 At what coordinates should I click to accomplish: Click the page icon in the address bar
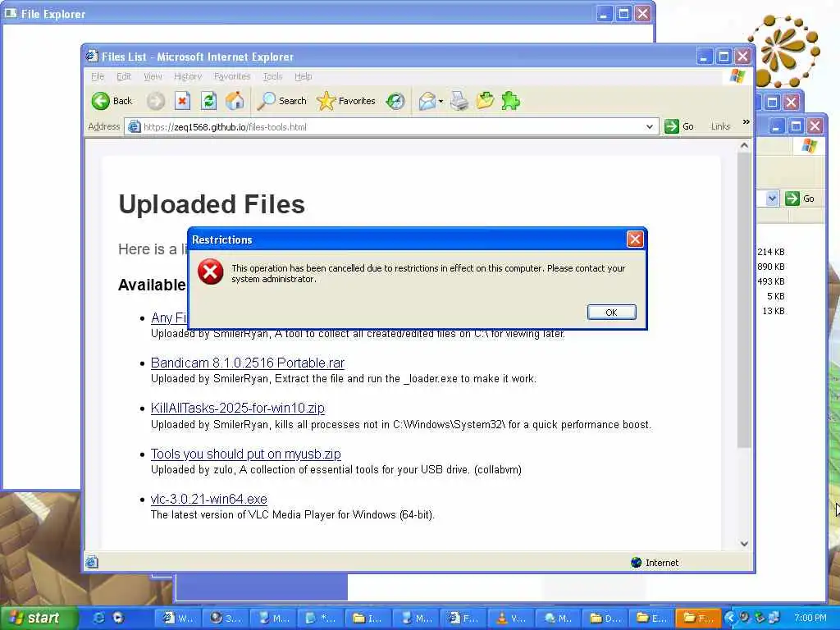point(134,127)
